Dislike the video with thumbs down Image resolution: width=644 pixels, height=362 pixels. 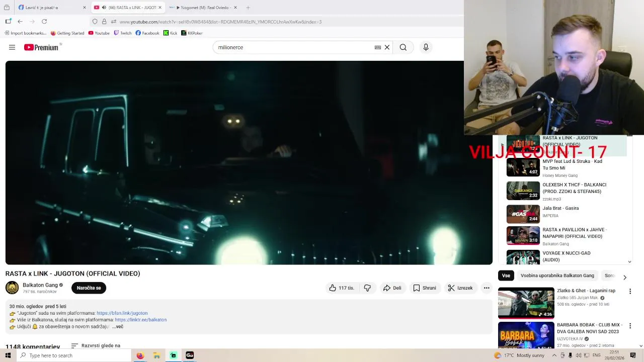pyautogui.click(x=367, y=288)
